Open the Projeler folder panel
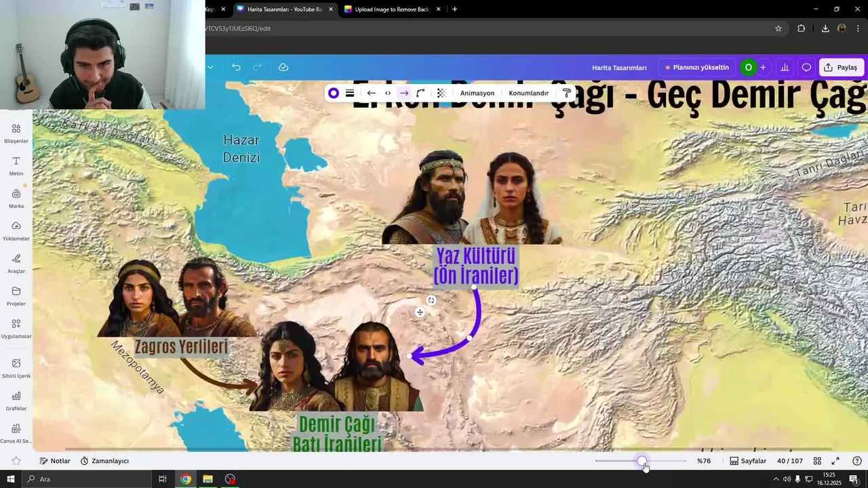The height and width of the screenshot is (488, 868). point(16,296)
